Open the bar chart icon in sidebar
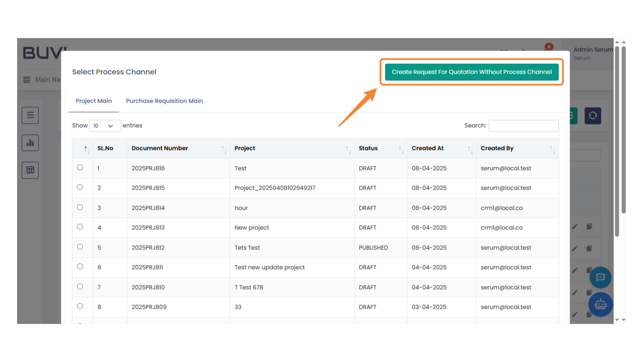This screenshot has width=644, height=362. tap(30, 142)
